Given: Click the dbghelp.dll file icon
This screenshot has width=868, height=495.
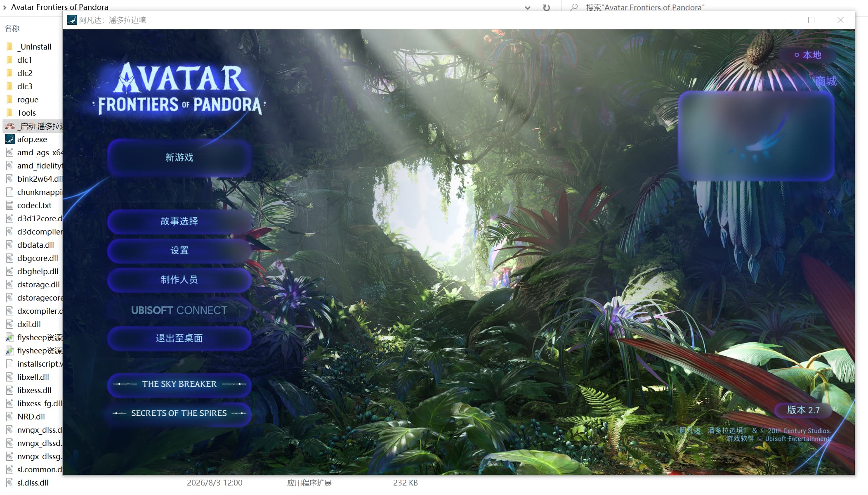Looking at the screenshot, I should (x=10, y=271).
